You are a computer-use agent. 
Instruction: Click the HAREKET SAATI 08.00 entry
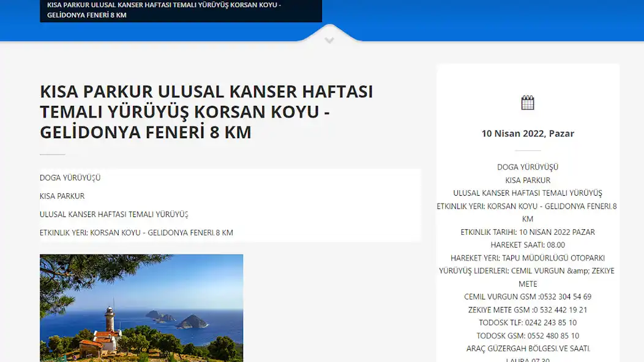pyautogui.click(x=528, y=245)
